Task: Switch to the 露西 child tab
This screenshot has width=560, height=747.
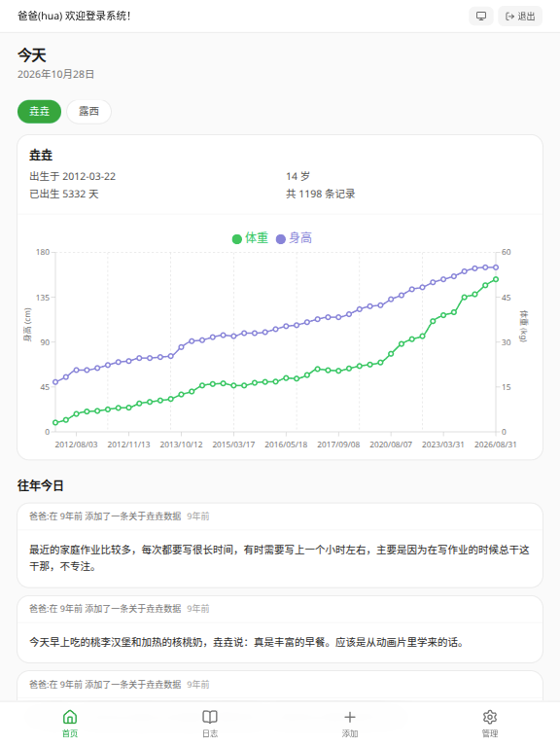Action: coord(88,112)
